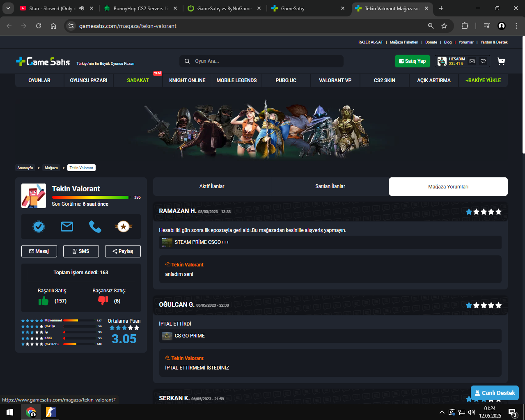Open browser zoom magnifier icon in address bar
The width and height of the screenshot is (525, 420).
[431, 26]
